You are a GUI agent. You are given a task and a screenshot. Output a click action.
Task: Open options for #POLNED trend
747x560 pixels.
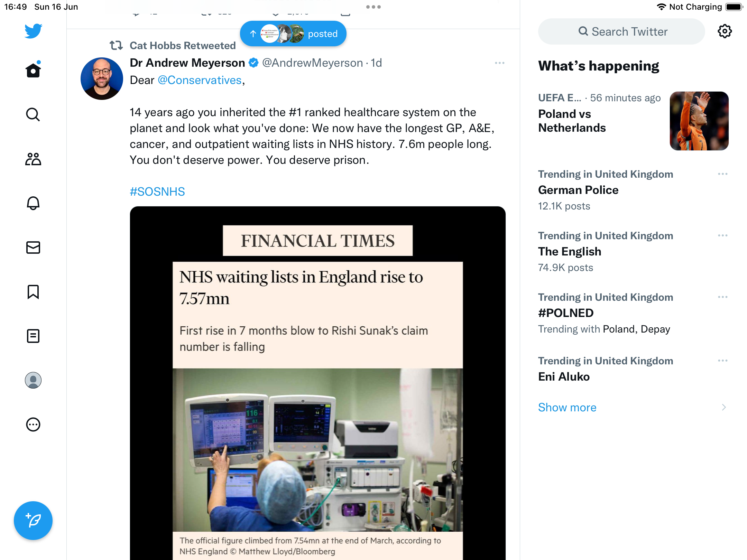[722, 297]
